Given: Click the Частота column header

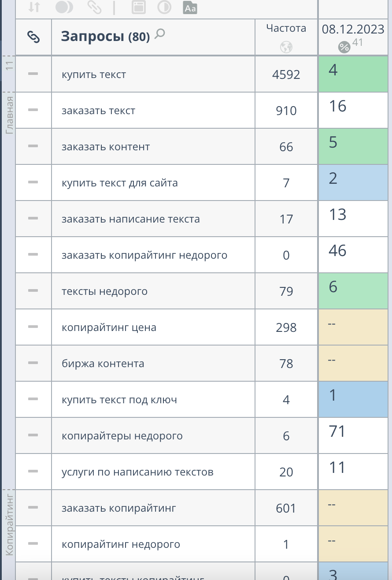Looking at the screenshot, I should (286, 29).
